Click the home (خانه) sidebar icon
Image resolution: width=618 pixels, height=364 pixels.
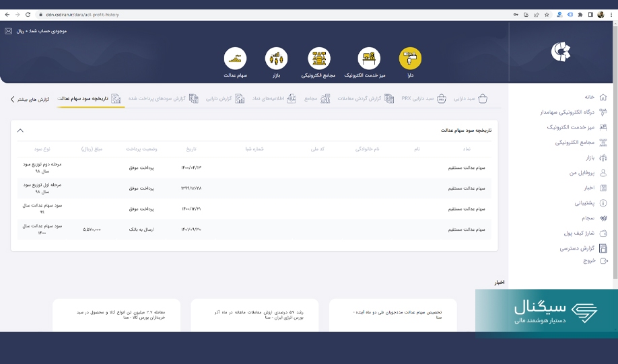pyautogui.click(x=603, y=97)
